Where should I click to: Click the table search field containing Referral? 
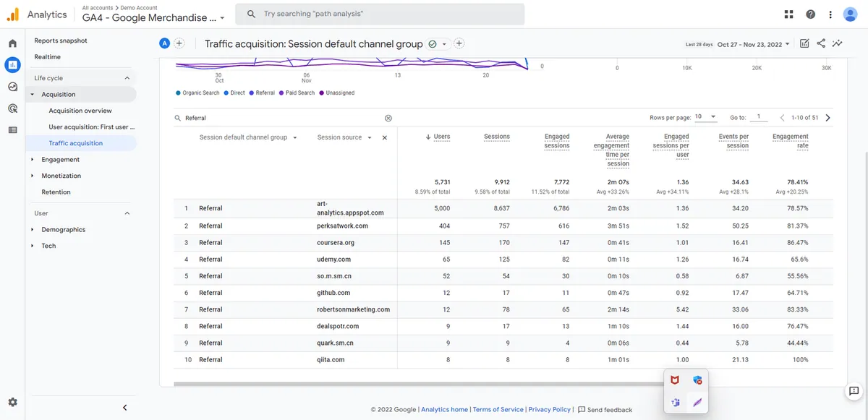click(x=282, y=118)
